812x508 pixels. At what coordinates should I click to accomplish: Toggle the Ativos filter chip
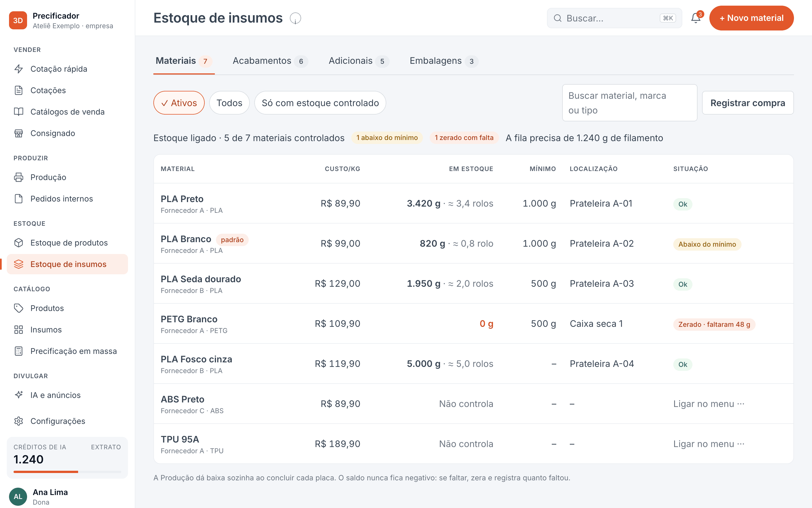click(179, 103)
